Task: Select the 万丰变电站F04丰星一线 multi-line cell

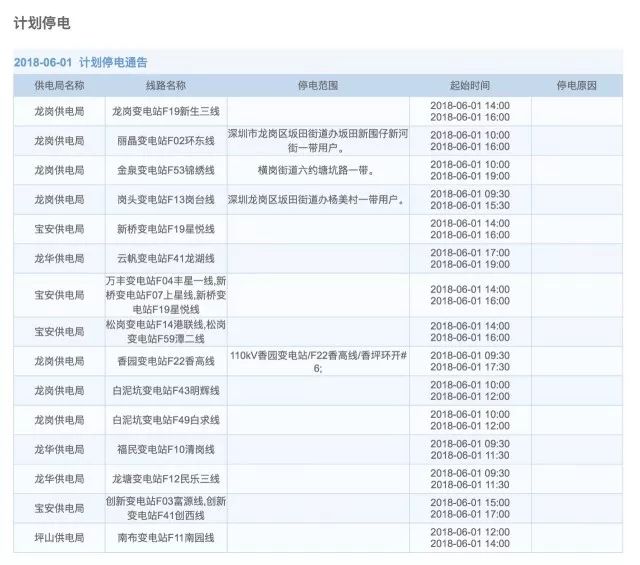Action: (x=166, y=295)
